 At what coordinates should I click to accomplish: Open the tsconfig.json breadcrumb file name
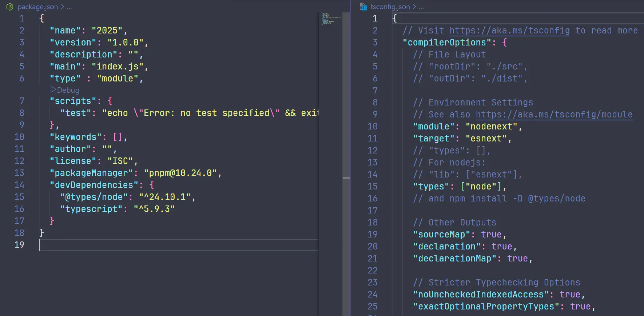(390, 7)
